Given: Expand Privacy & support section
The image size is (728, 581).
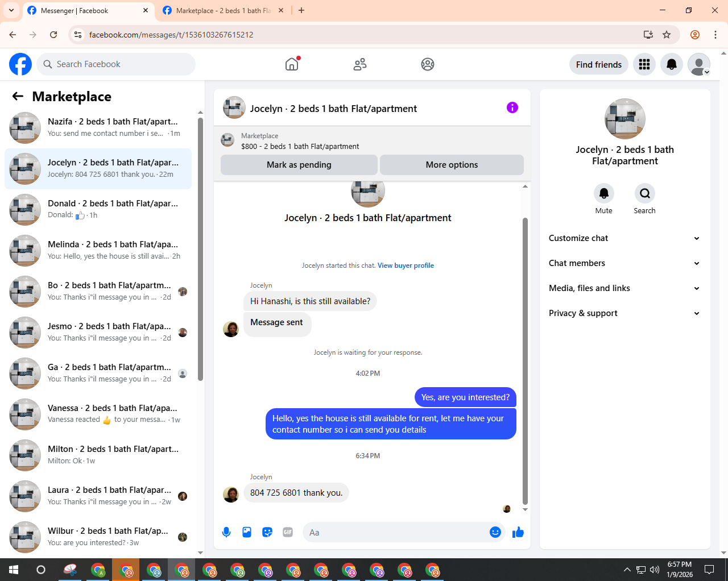Looking at the screenshot, I should (x=624, y=313).
